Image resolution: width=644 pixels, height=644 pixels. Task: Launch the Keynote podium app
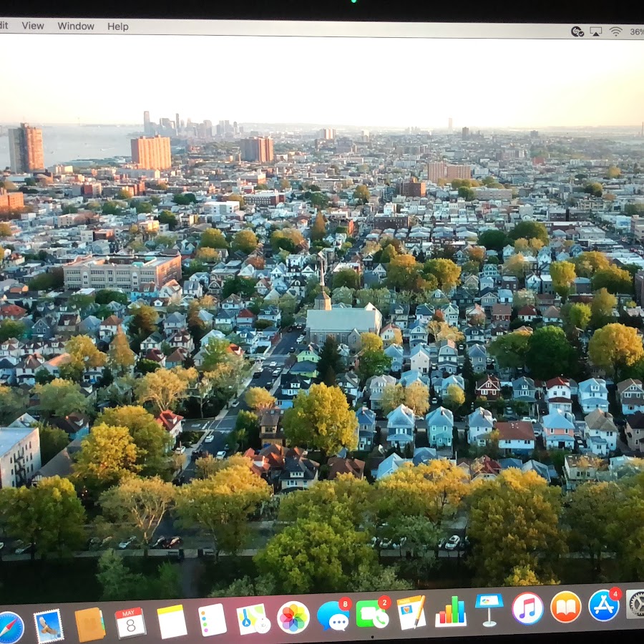489,610
